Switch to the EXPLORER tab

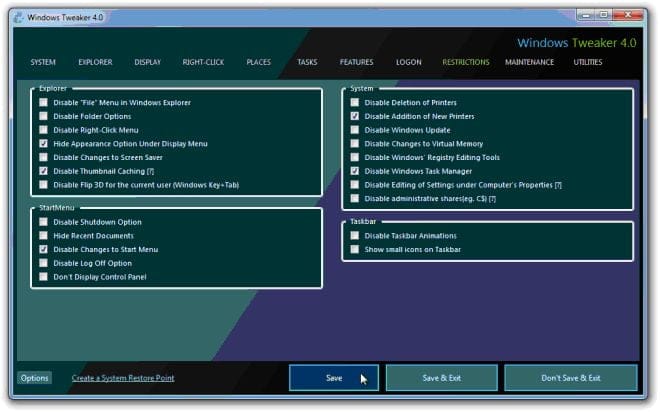[x=96, y=62]
